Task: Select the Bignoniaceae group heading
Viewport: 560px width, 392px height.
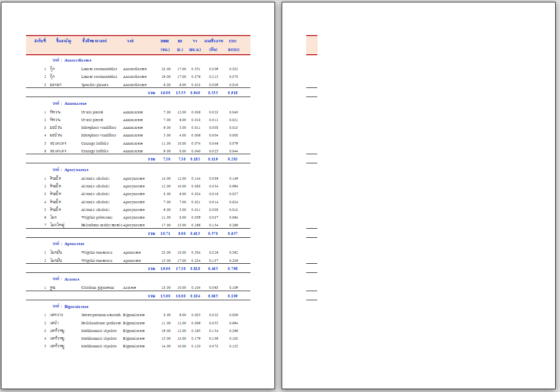Action: (x=76, y=306)
